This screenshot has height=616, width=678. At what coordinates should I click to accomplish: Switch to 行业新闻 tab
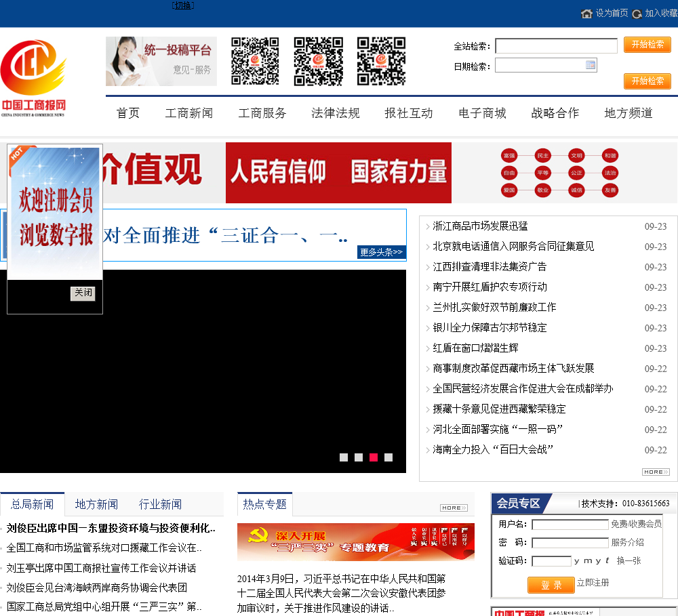pyautogui.click(x=160, y=504)
